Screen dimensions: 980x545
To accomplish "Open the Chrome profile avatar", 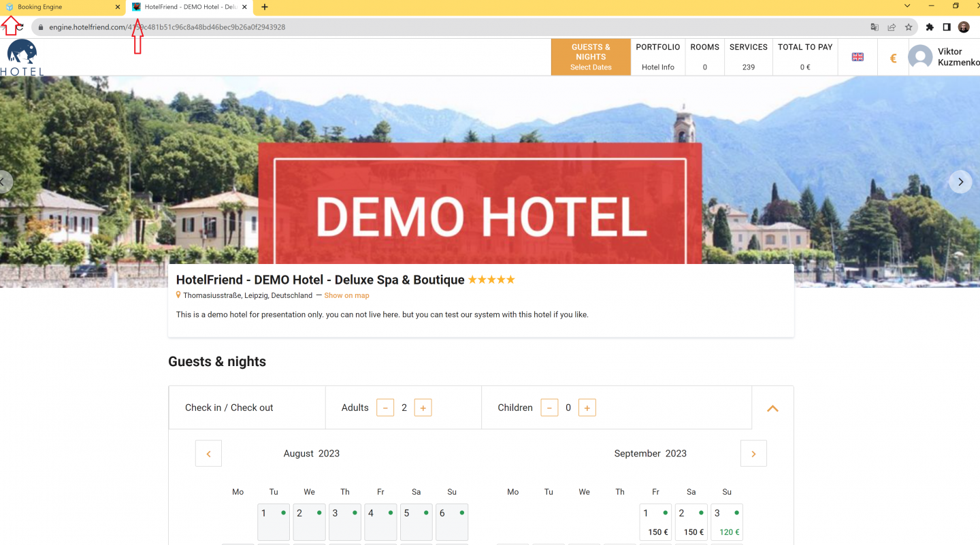I will pos(964,27).
